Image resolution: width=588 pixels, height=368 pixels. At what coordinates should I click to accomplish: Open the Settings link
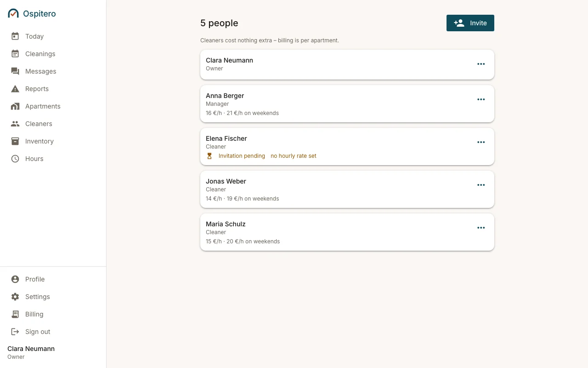click(x=37, y=297)
